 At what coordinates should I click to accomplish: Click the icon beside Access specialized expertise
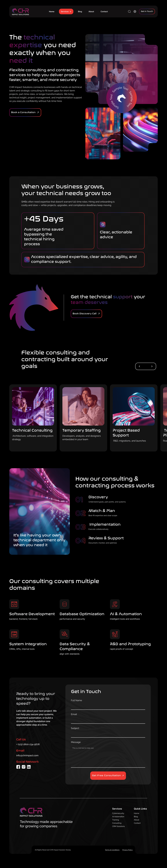click(27, 259)
